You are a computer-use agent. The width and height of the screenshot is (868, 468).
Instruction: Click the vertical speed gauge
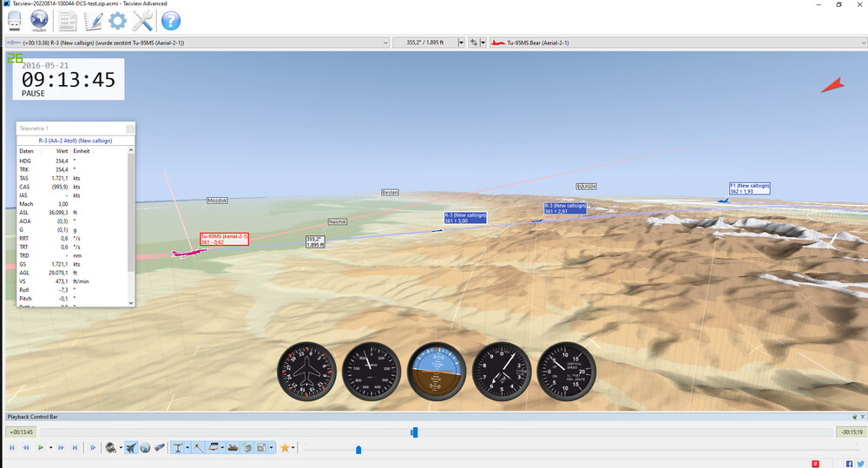click(x=566, y=371)
